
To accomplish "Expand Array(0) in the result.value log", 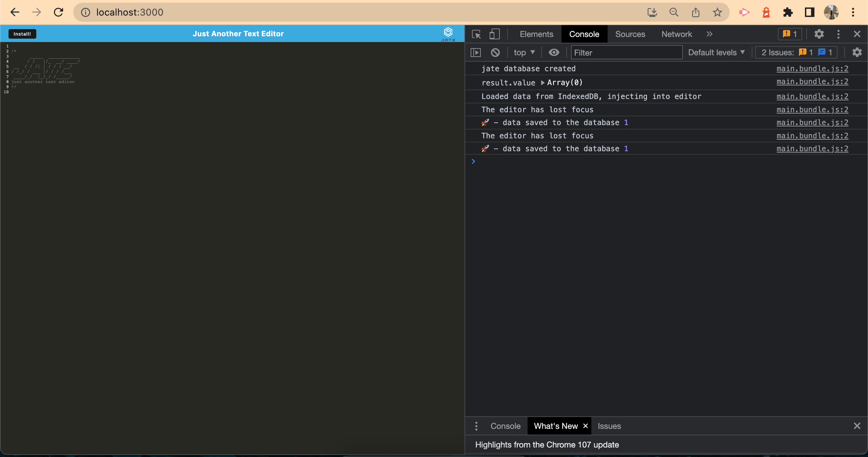I will (x=543, y=82).
